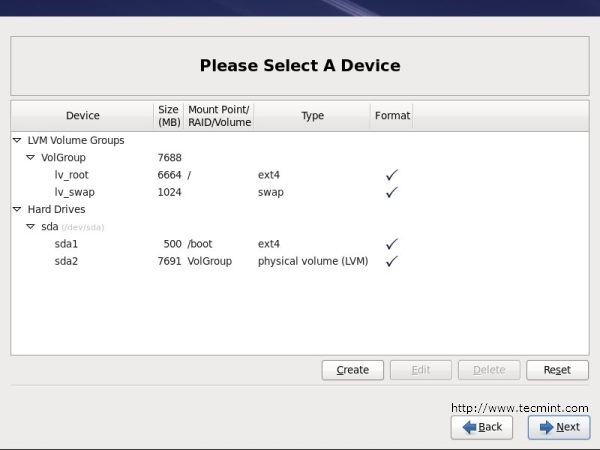Viewport: 600px width, 450px height.
Task: Click the format checkmark for lv_swap
Action: click(392, 192)
